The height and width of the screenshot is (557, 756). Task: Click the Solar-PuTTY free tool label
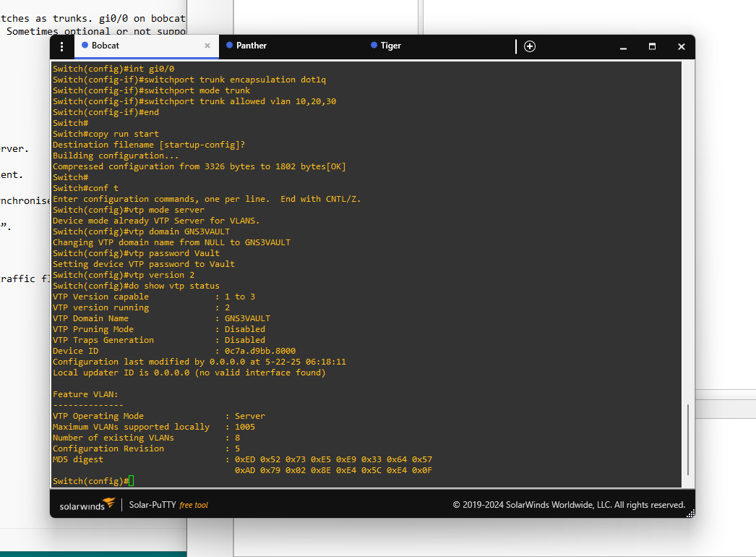click(168, 505)
